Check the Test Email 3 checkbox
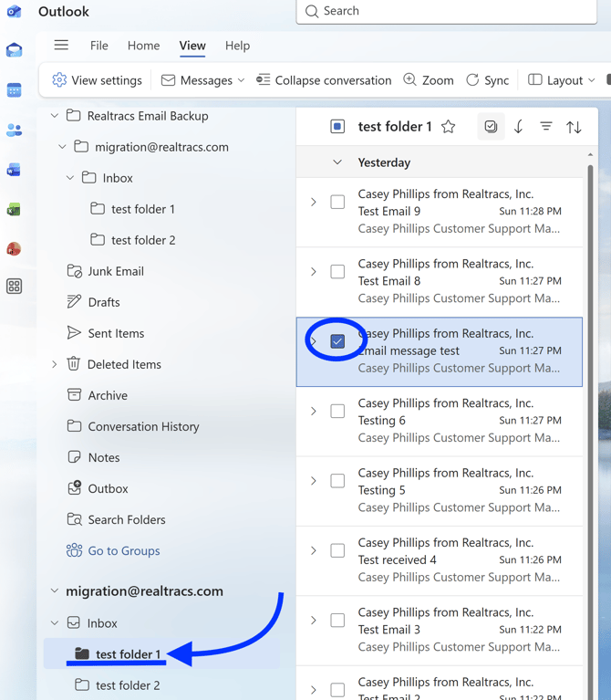 pos(337,620)
